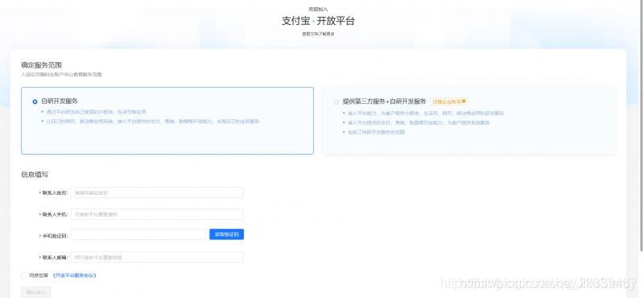Click the 信息填写 section heading

click(35, 174)
